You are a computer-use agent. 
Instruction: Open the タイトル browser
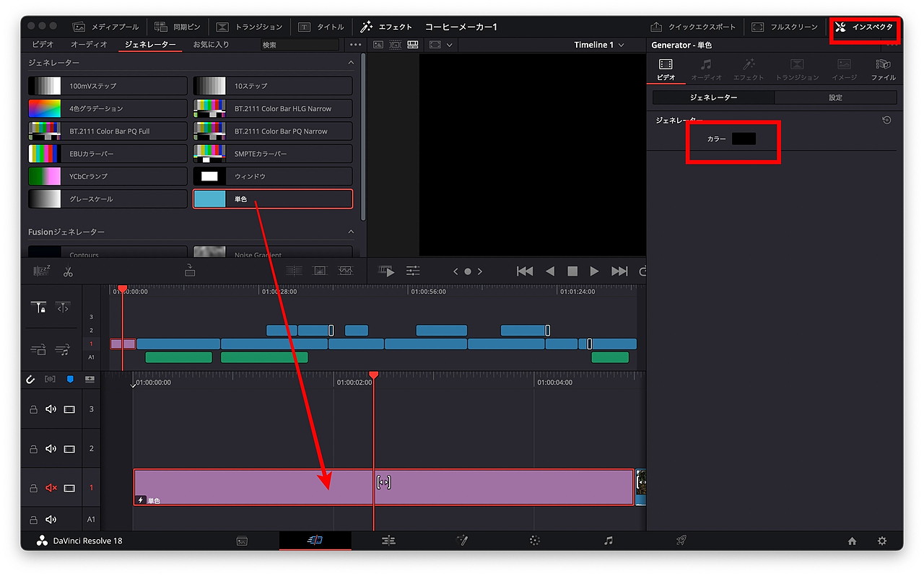click(321, 27)
